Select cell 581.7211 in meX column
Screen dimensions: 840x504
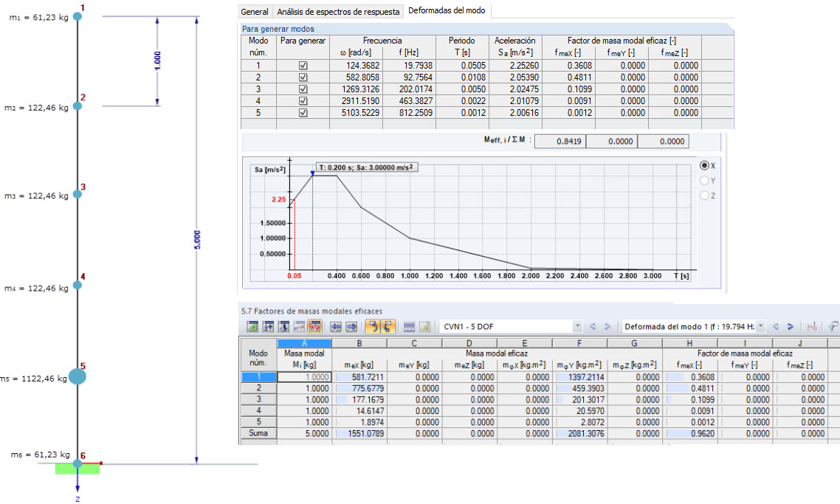[359, 377]
